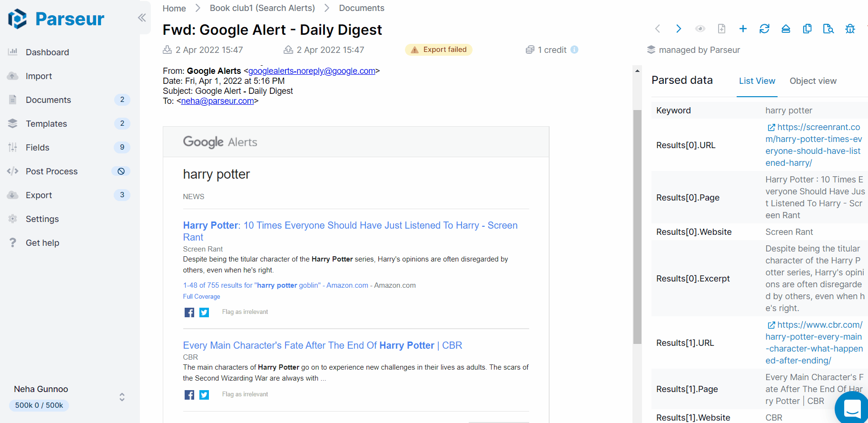Click the refresh/reprocess document icon

point(764,29)
